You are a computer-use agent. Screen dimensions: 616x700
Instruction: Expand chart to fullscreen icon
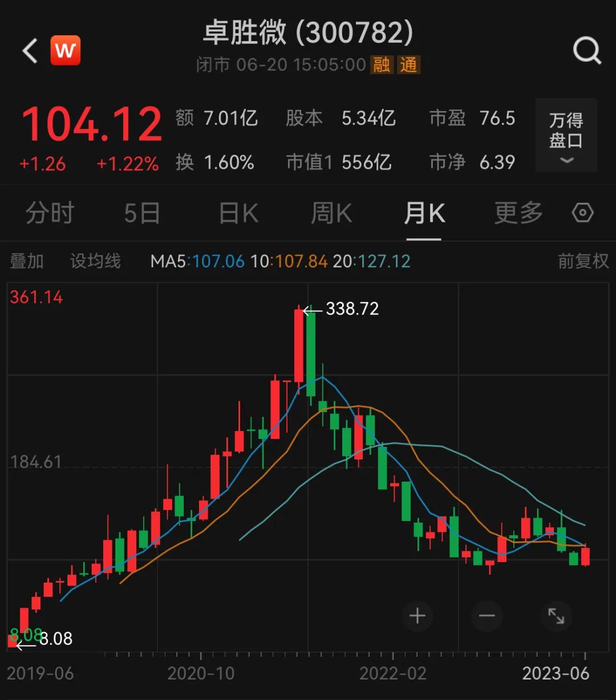(556, 616)
